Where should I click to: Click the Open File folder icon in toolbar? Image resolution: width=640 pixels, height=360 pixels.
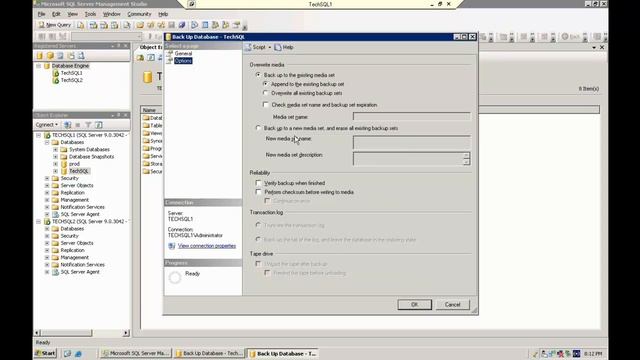140,25
